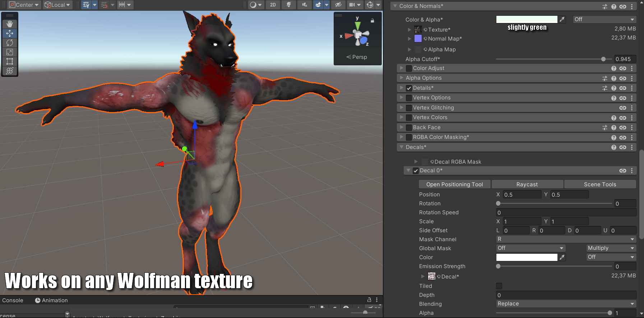Image resolution: width=644 pixels, height=318 pixels.
Task: Adjust the Alpha Cutoff slider
Action: [554, 59]
